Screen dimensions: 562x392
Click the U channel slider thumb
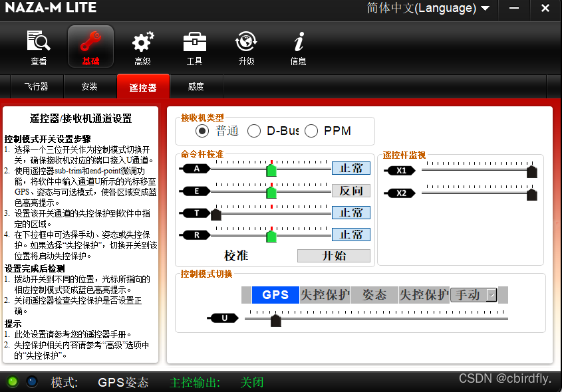275,320
